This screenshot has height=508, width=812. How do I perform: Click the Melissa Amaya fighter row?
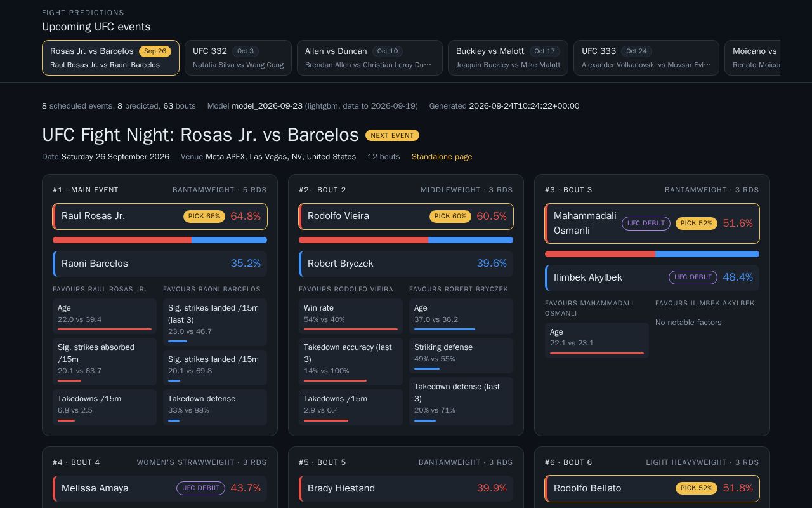point(160,488)
